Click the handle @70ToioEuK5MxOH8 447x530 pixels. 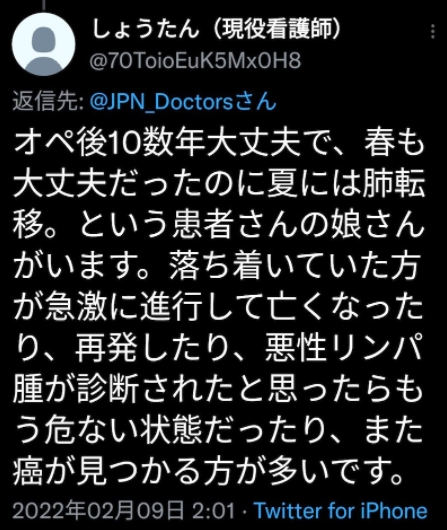pyautogui.click(x=195, y=61)
